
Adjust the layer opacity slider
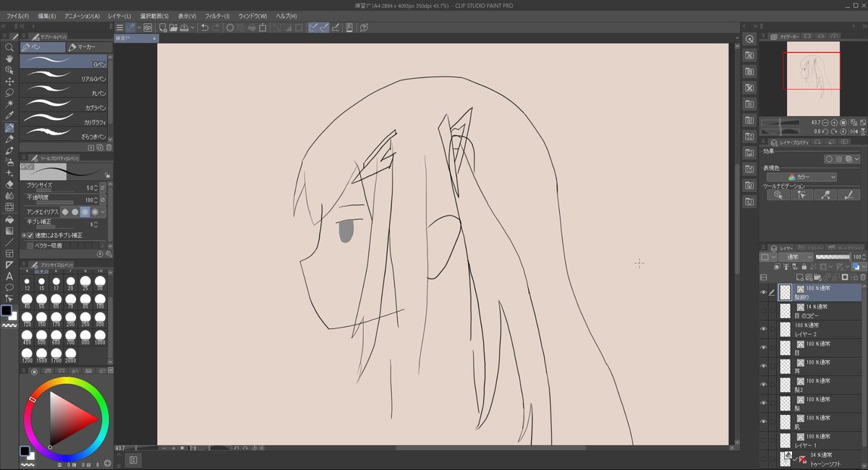[832, 257]
